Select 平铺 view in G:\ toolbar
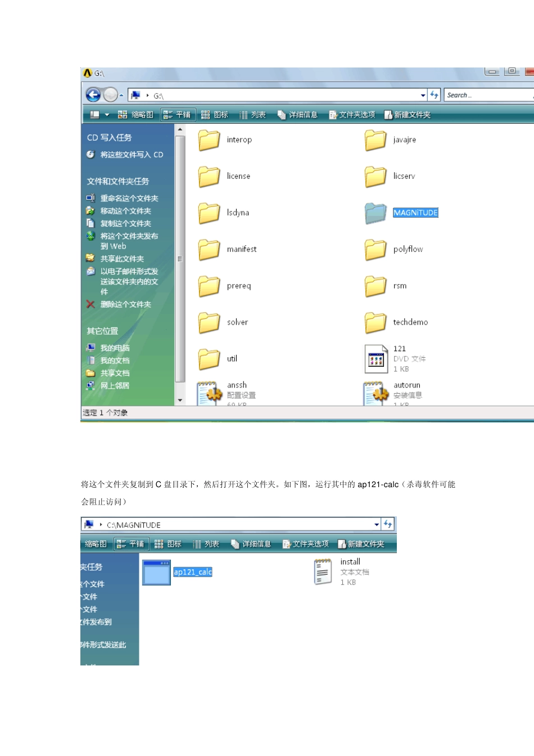Viewport: 534px width, 756px height. pyautogui.click(x=177, y=115)
